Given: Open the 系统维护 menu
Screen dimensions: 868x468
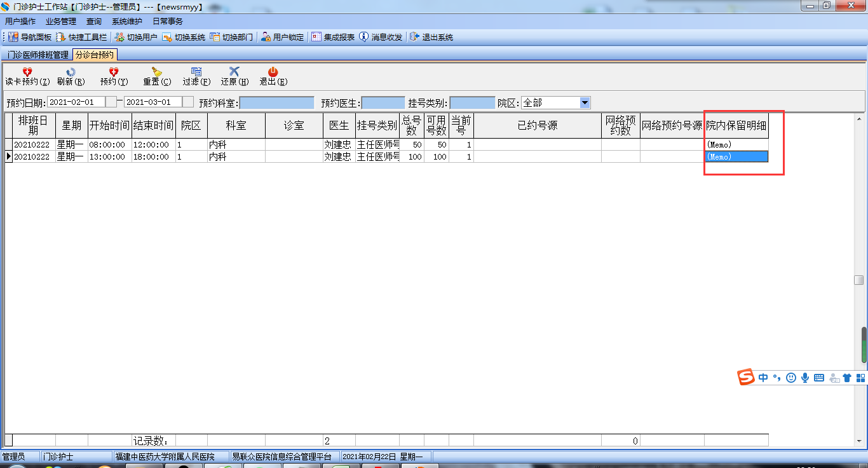Looking at the screenshot, I should click(127, 22).
